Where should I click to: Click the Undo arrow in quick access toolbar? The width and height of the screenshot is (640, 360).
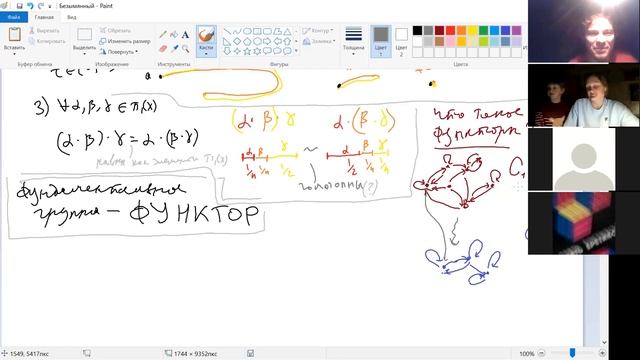point(30,6)
